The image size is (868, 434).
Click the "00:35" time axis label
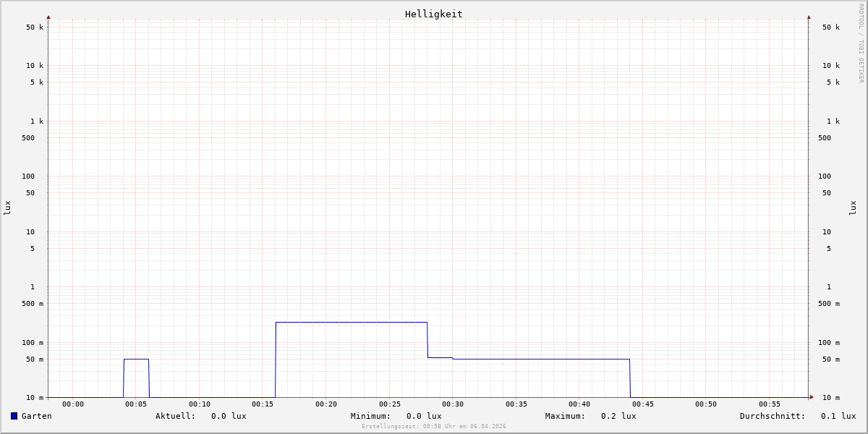pos(516,404)
